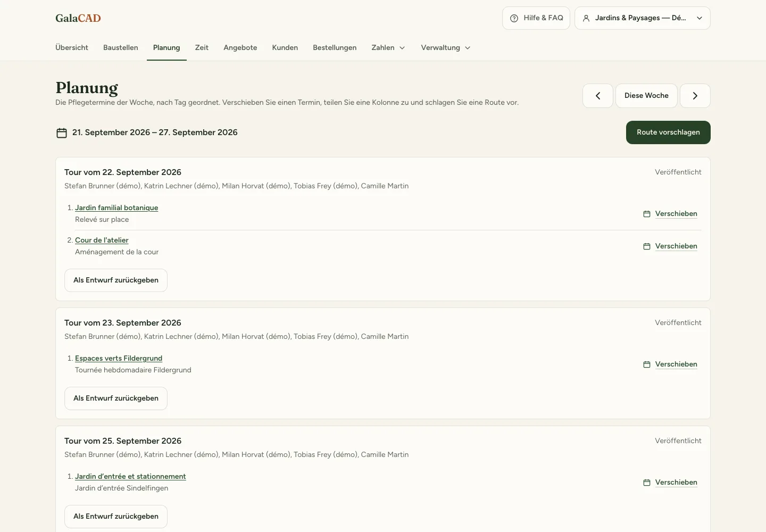Open the Cour de l'atelier link
The width and height of the screenshot is (766, 532).
102,240
